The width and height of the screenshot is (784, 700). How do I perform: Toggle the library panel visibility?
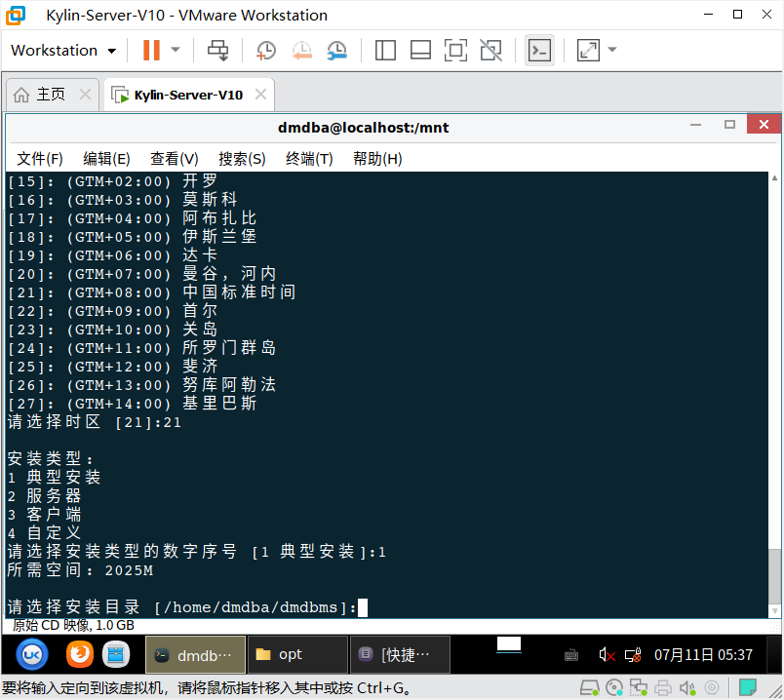[x=385, y=50]
